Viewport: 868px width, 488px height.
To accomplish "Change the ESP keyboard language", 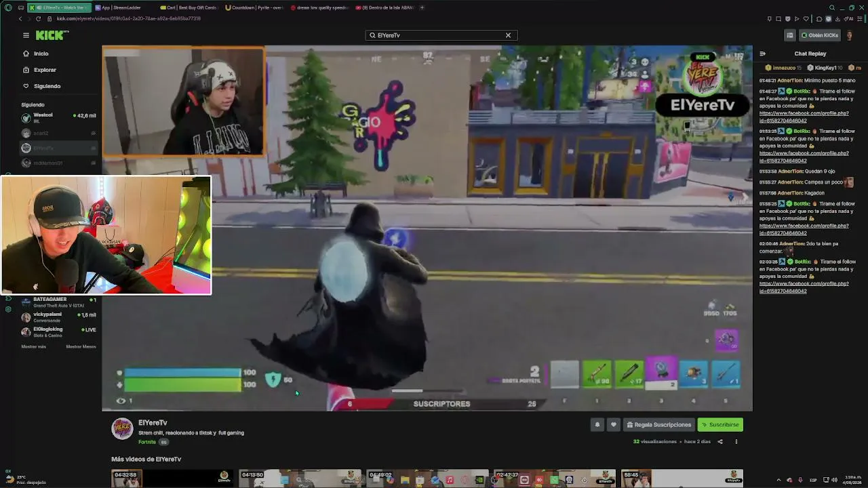I will pos(814,480).
